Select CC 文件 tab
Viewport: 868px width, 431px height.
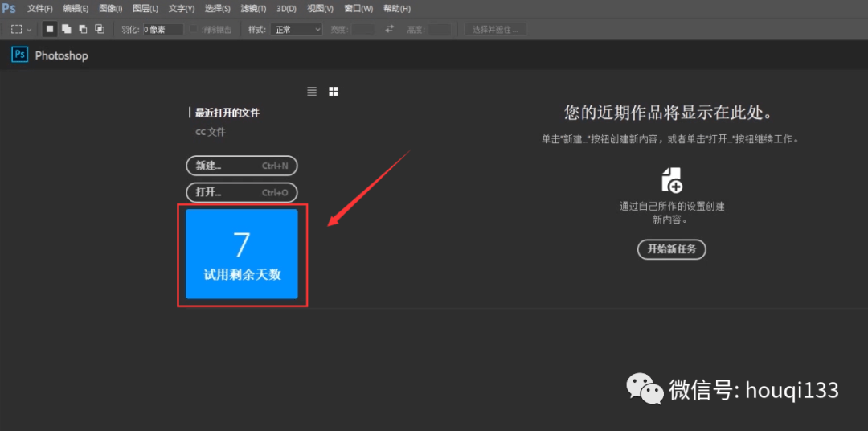pos(211,133)
